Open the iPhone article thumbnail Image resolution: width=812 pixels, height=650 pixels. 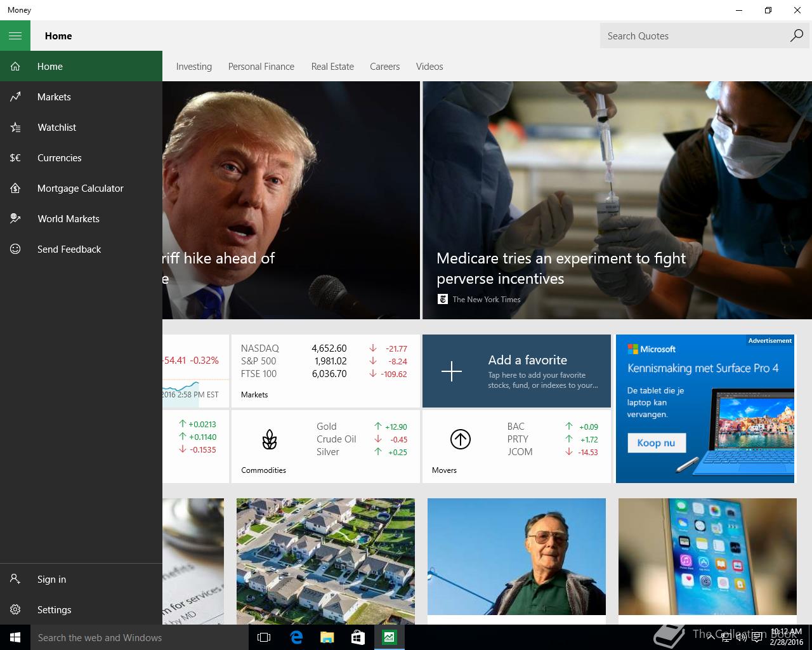(x=707, y=556)
